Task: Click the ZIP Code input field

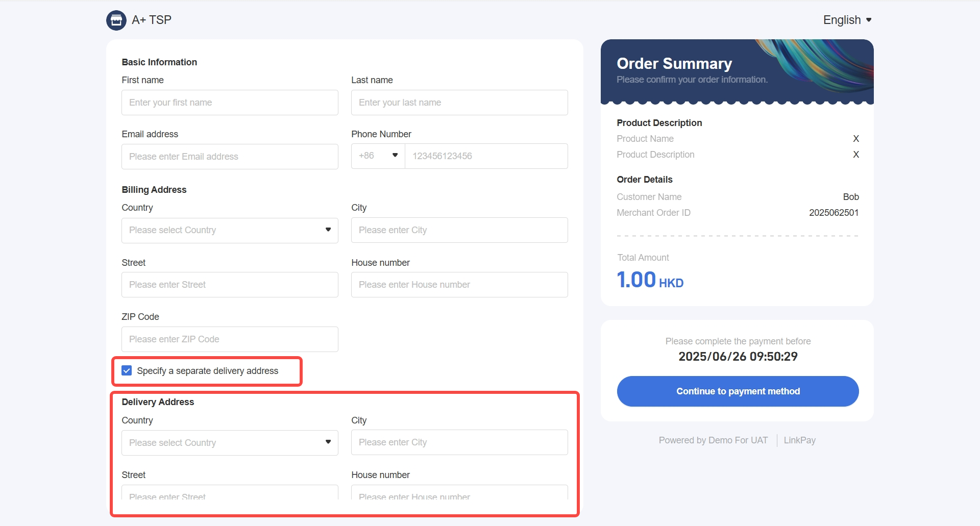Action: [230, 339]
